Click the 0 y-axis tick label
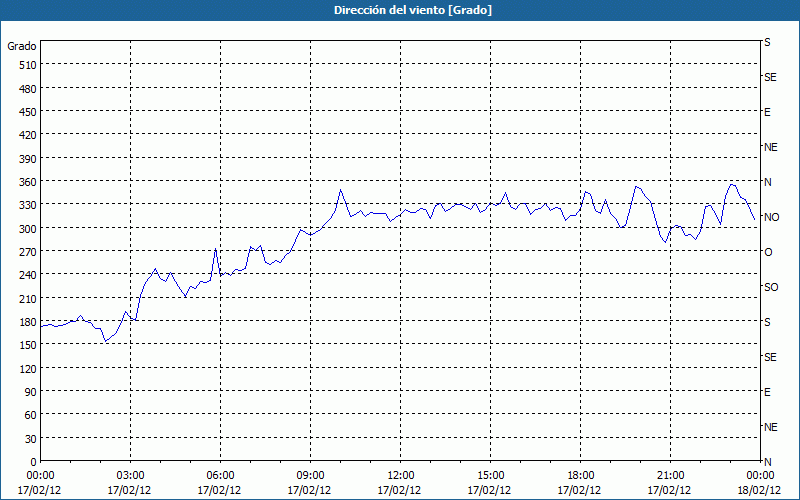 (34, 462)
